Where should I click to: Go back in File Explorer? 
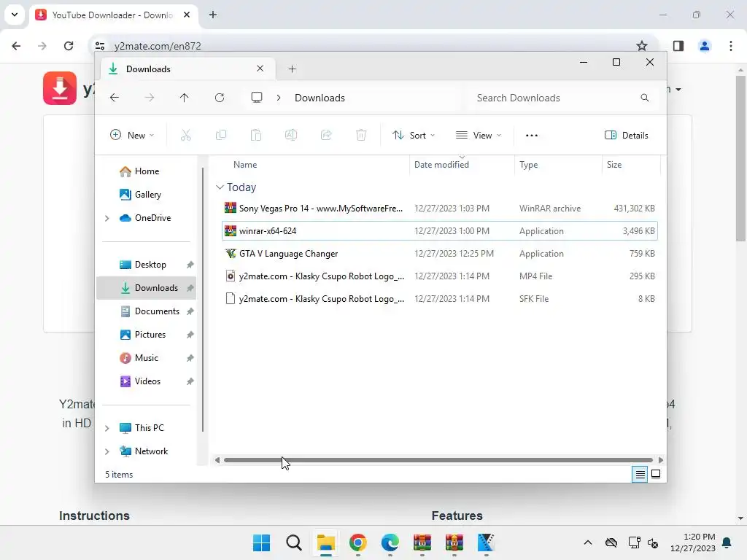click(x=115, y=98)
